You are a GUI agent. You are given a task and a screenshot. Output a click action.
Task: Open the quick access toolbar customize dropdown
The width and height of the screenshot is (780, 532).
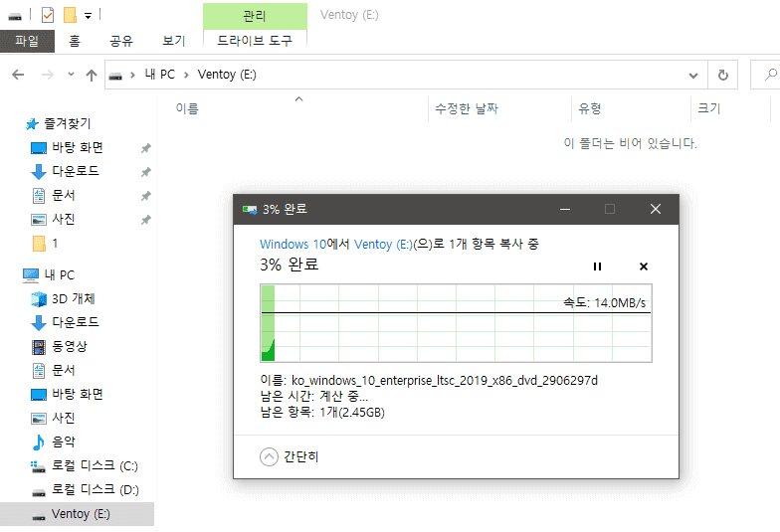[x=88, y=16]
